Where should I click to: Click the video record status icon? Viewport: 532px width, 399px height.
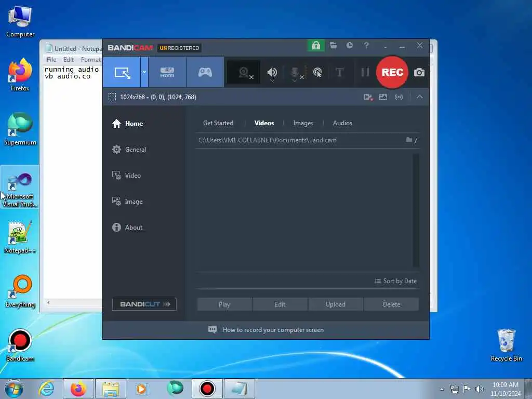point(368,97)
